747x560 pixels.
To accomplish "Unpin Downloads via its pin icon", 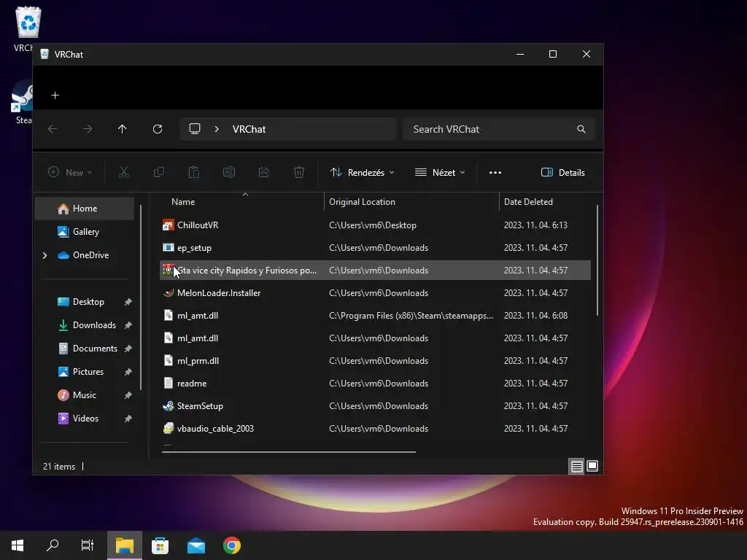I will pos(128,325).
